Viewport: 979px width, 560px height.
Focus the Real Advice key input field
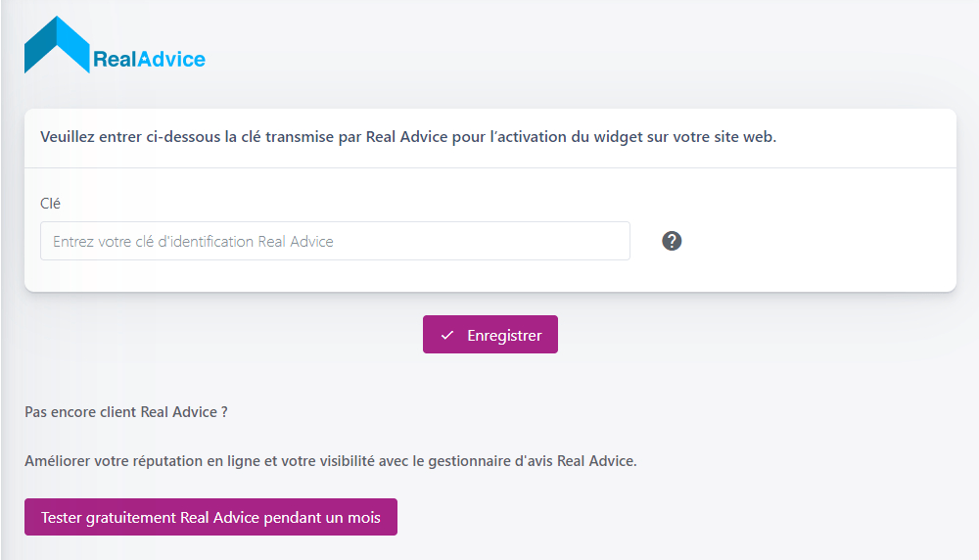coord(335,241)
